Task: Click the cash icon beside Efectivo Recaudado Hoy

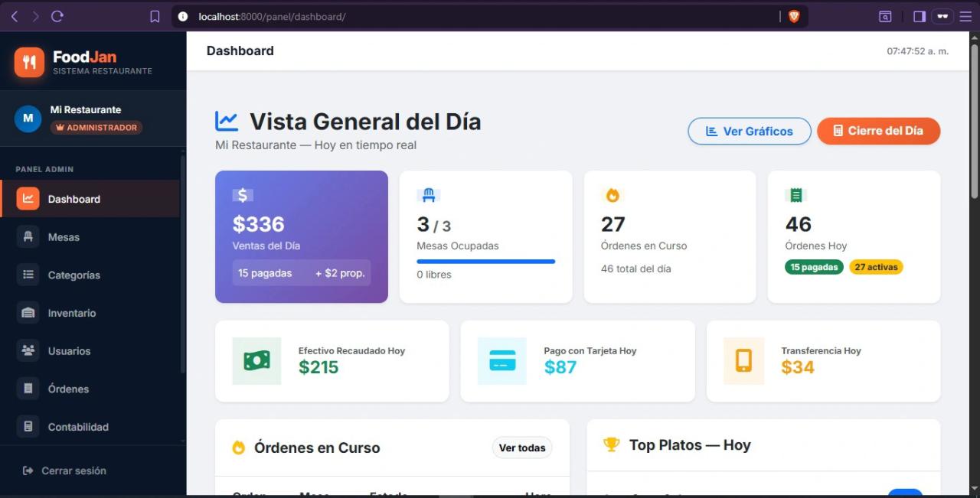Action: coord(256,361)
